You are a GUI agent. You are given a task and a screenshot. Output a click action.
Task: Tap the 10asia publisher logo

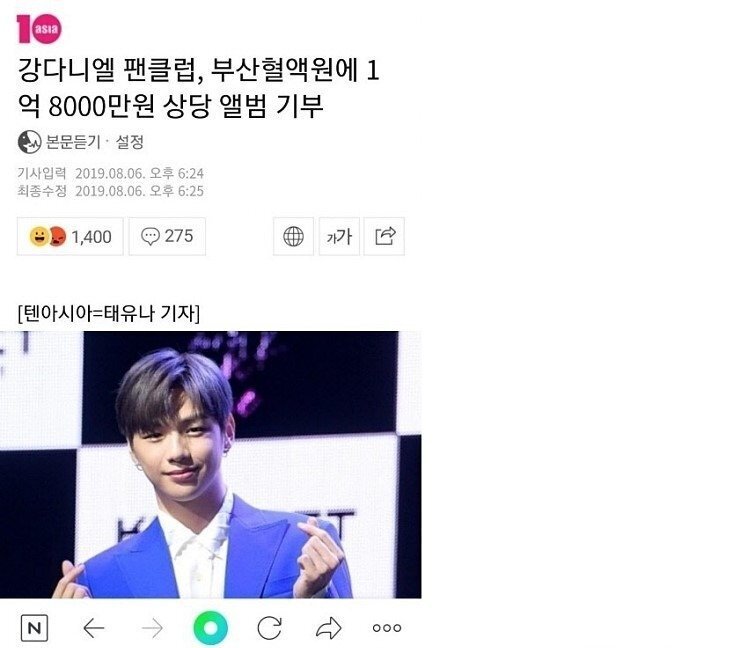click(x=39, y=29)
